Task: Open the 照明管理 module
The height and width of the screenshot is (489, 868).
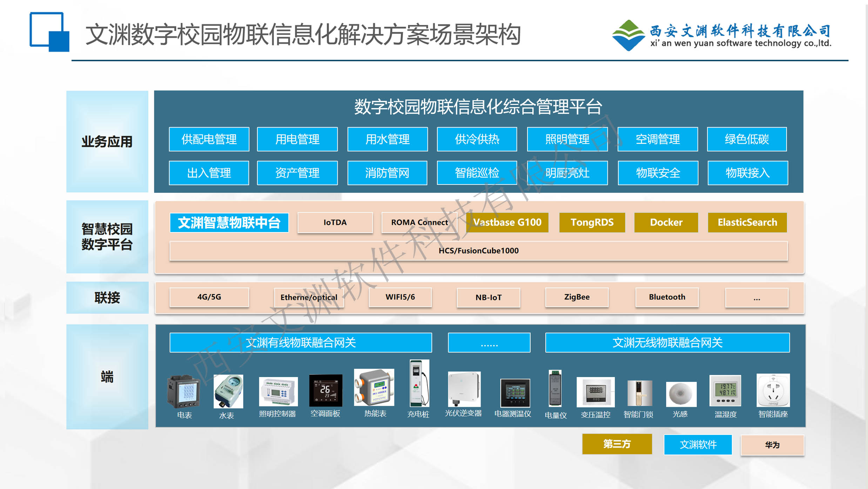Action: click(567, 139)
